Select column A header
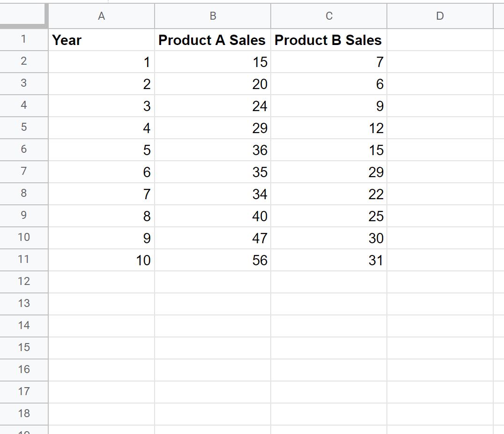Image resolution: width=504 pixels, height=434 pixels. tap(101, 15)
